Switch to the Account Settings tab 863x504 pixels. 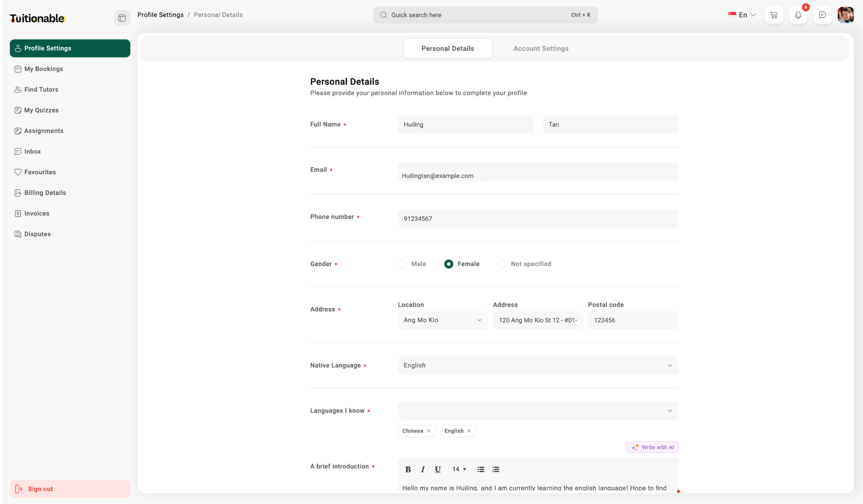[541, 49]
